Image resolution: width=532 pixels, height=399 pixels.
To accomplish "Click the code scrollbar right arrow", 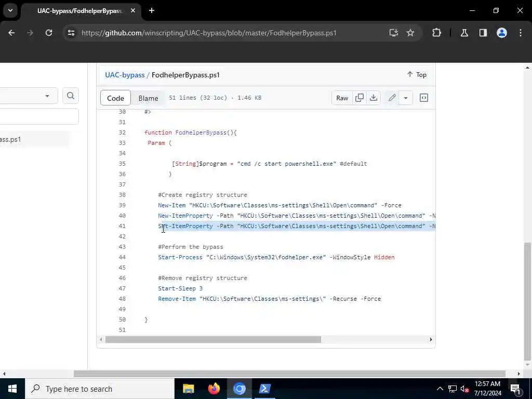I will click(431, 339).
